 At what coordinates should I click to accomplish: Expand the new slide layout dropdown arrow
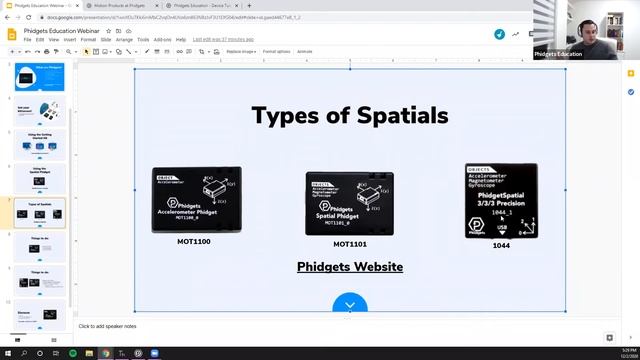click(x=19, y=52)
